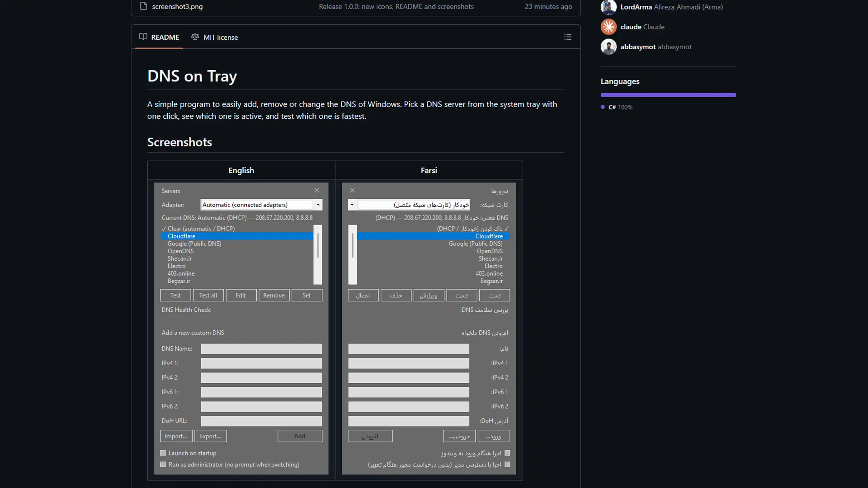Click the purple C# language color dot
Screen dimensions: 868x488
point(603,107)
